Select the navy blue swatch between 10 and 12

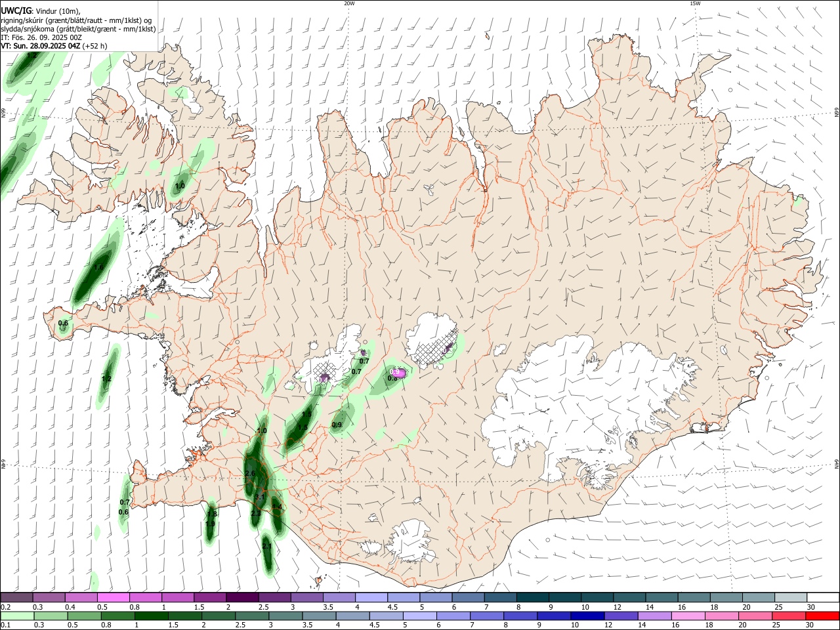click(x=587, y=616)
